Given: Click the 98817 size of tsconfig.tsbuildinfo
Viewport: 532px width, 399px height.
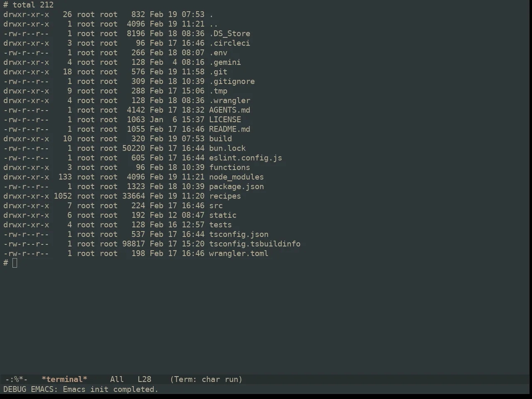Looking at the screenshot, I should coord(133,244).
